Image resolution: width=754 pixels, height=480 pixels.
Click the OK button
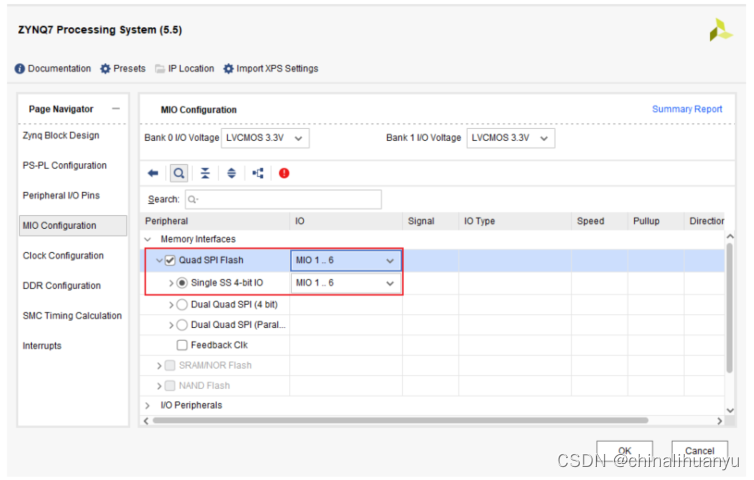coord(624,451)
